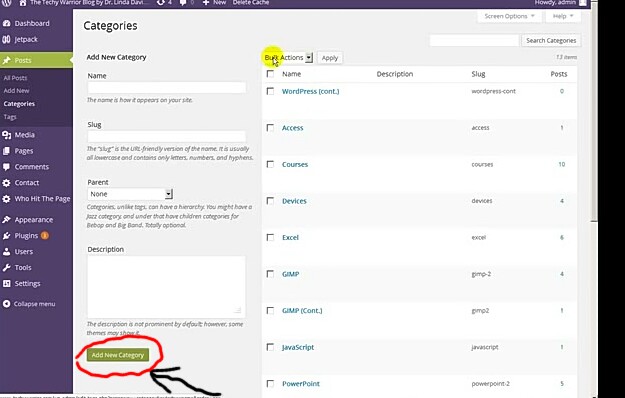Sort by the Description column header
Image resolution: width=625 pixels, height=398 pixels.
point(395,74)
